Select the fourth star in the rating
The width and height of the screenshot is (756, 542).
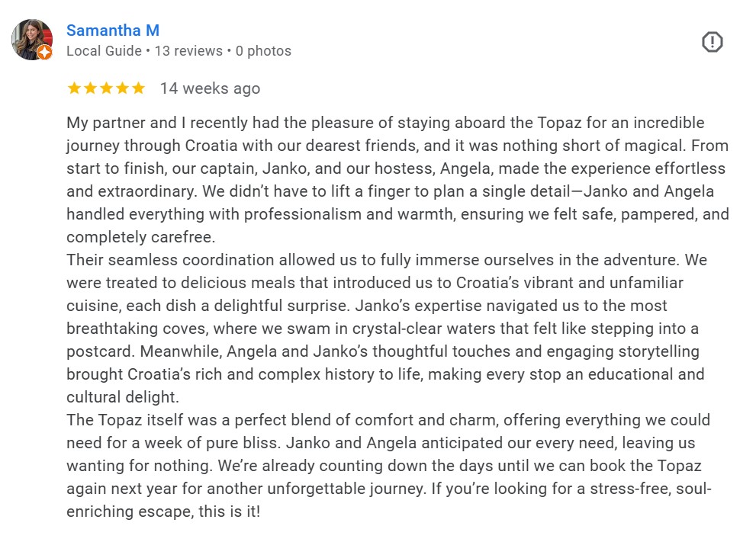tap(122, 88)
